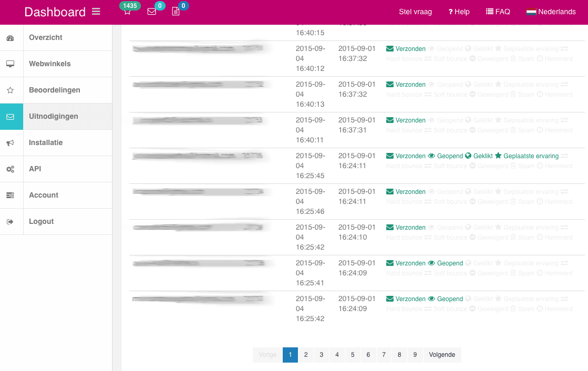
Task: Open the star reviews notification icon
Action: click(x=127, y=12)
